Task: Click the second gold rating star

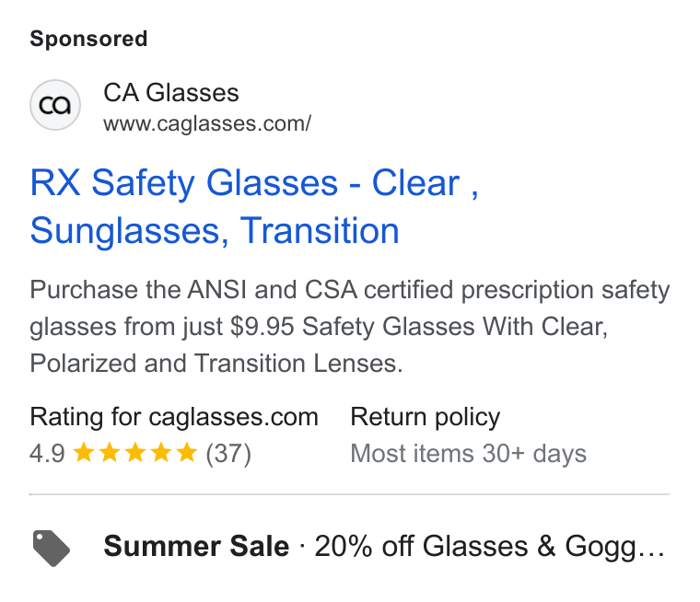Action: (110, 453)
